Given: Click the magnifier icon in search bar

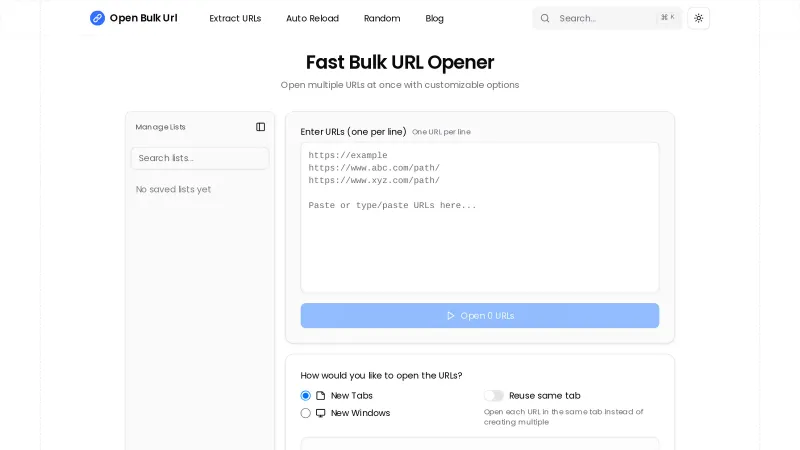Looking at the screenshot, I should coord(545,18).
